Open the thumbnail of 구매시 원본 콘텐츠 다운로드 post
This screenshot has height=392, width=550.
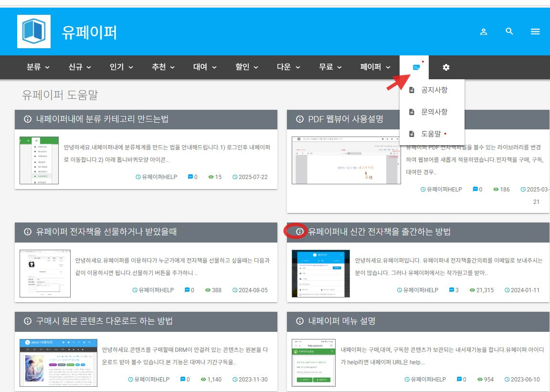[58, 361]
